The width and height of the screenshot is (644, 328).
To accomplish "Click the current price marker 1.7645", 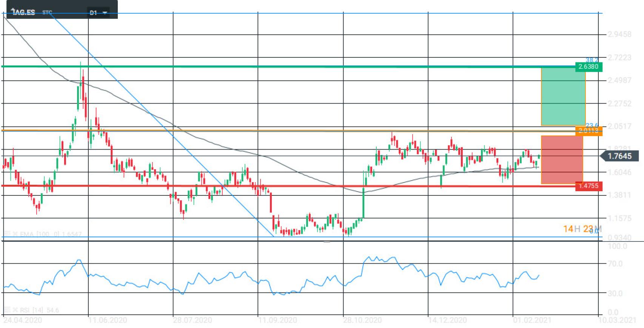I will [619, 156].
